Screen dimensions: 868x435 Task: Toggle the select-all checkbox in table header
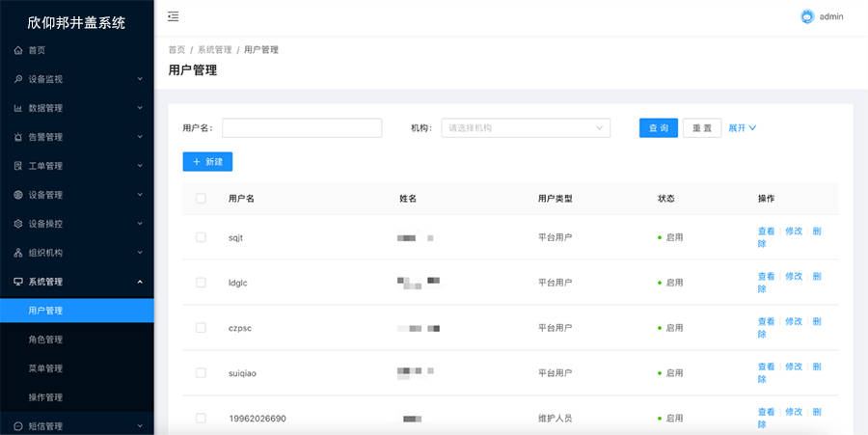click(201, 199)
